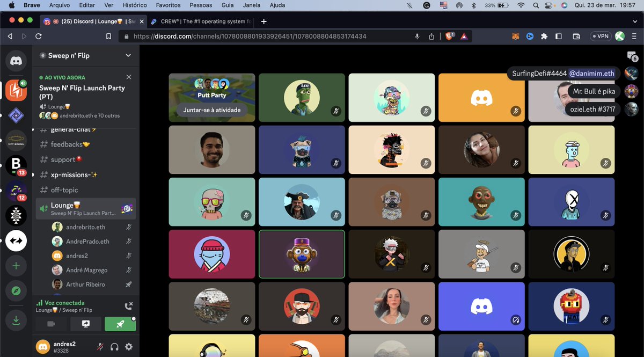
Task: Explore discoverable servers compass icon
Action: (x=16, y=291)
